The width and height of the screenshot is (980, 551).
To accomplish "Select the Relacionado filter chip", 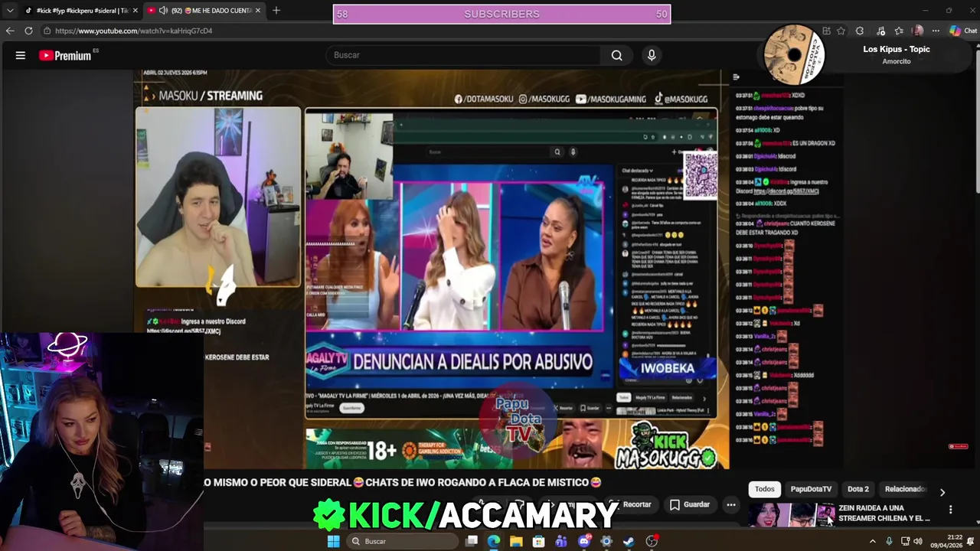I will (x=904, y=489).
